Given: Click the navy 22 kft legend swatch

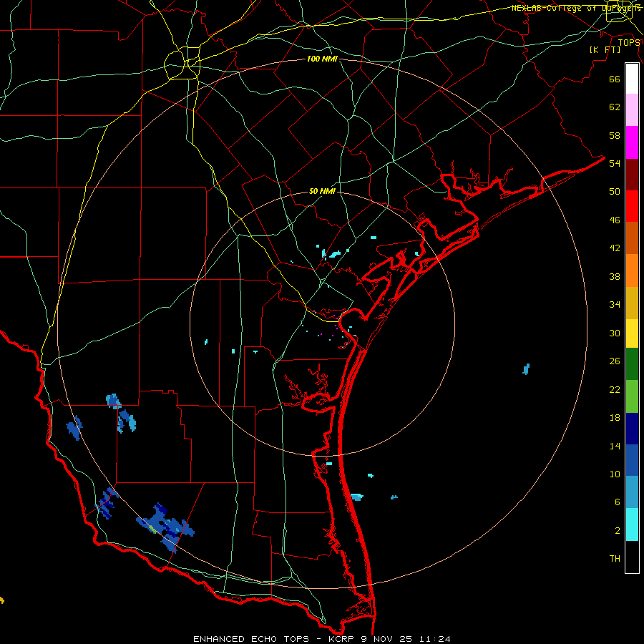Looking at the screenshot, I should click(x=632, y=429).
